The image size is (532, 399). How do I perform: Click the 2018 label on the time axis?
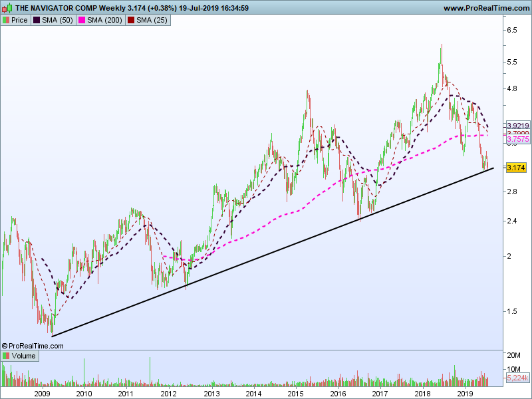pos(422,394)
